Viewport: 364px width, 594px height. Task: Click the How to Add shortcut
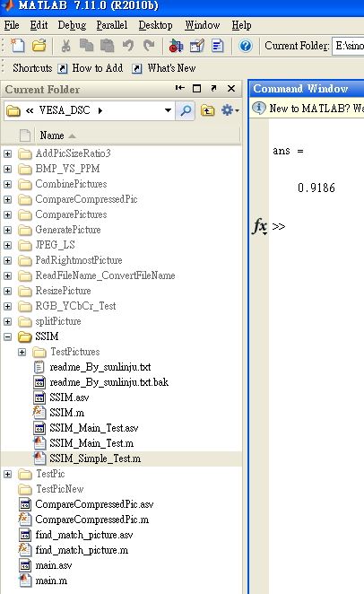click(97, 68)
